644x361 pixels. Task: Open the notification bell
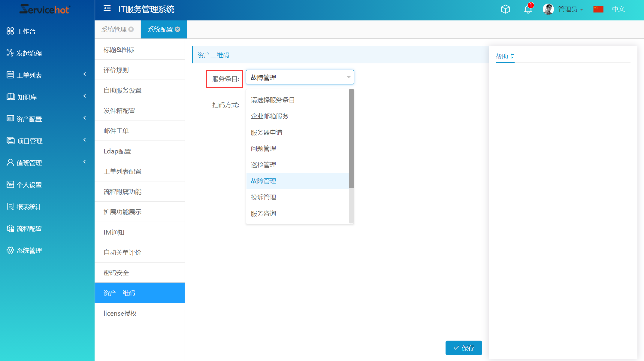tap(528, 9)
